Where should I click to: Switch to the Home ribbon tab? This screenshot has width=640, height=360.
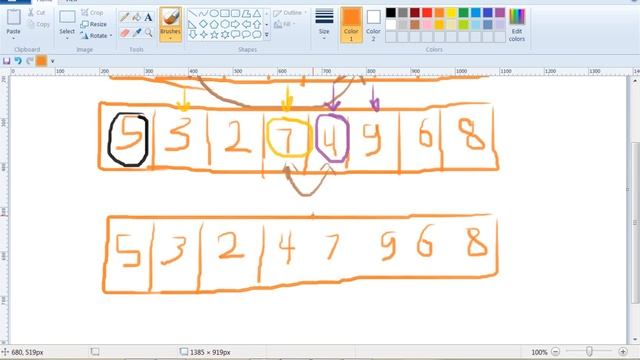point(44,1)
